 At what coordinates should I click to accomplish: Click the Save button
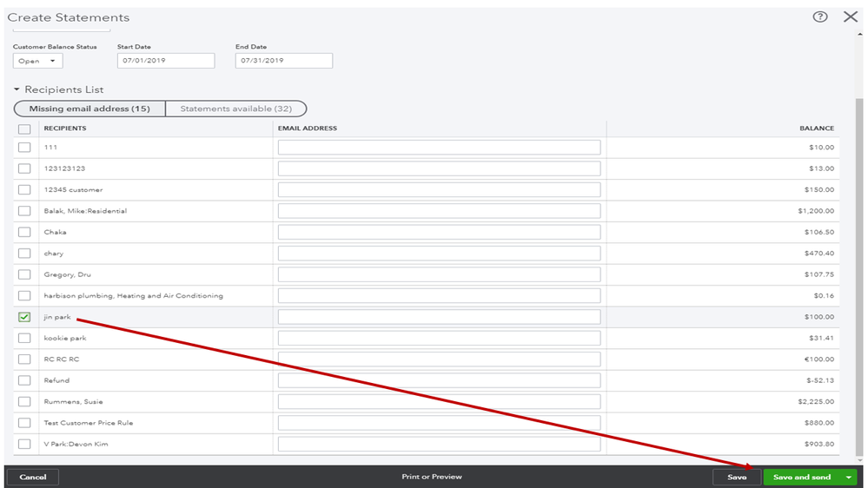(737, 477)
